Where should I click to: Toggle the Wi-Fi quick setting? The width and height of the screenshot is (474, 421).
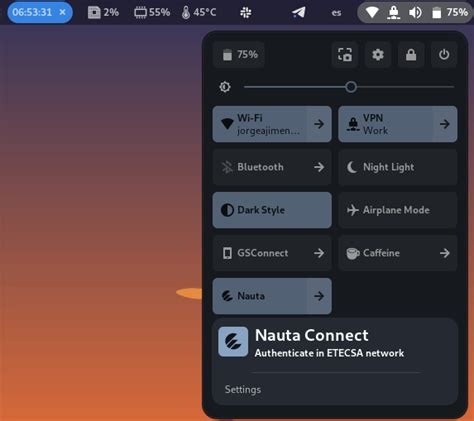point(260,124)
